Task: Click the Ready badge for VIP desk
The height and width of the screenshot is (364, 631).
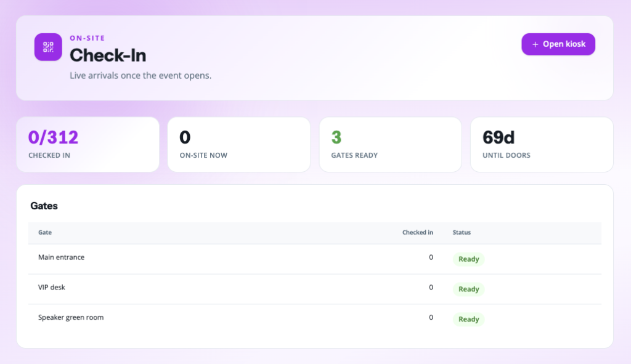Action: (x=469, y=289)
